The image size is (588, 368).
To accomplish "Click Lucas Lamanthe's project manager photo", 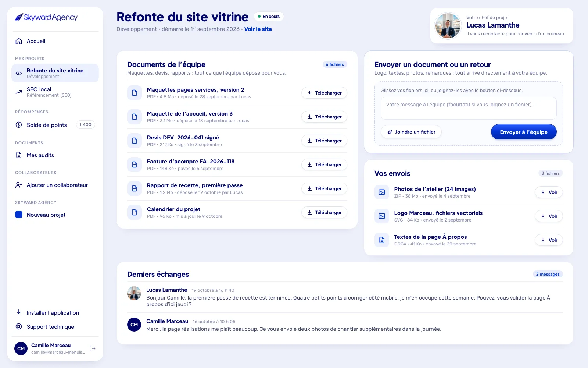I will tap(448, 26).
